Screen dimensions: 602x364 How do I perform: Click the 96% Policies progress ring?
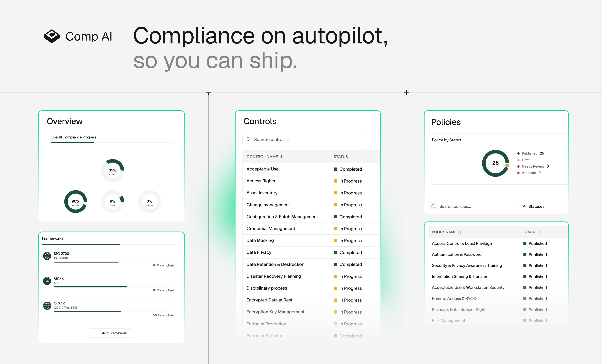76,202
